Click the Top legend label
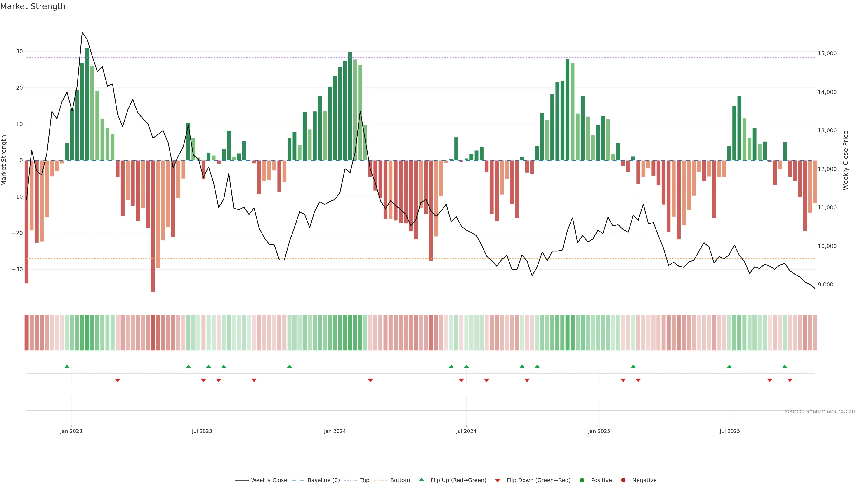 tap(365, 480)
